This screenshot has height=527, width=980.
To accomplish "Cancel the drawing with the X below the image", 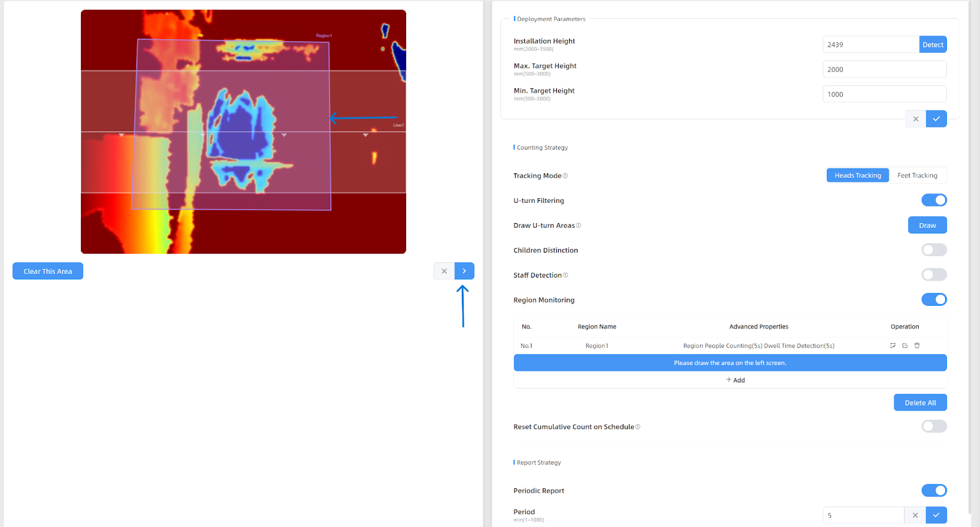I will click(x=444, y=271).
